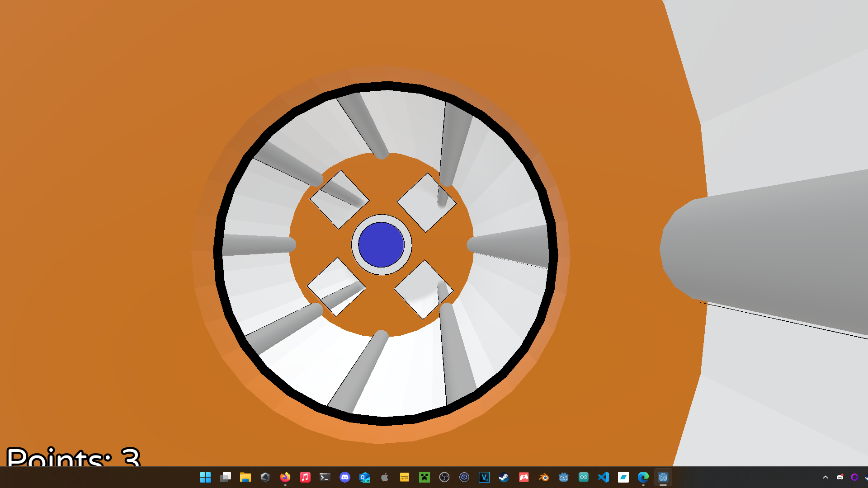This screenshot has height=488, width=868.
Task: Launch Blender from the taskbar
Action: point(543,477)
